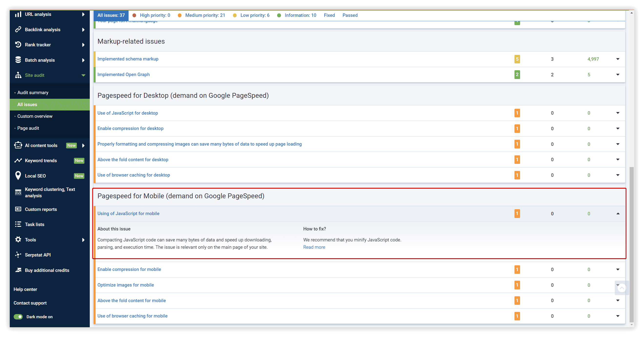The height and width of the screenshot is (337, 644).
Task: Collapse the Site audit menu arrow
Action: tap(83, 75)
